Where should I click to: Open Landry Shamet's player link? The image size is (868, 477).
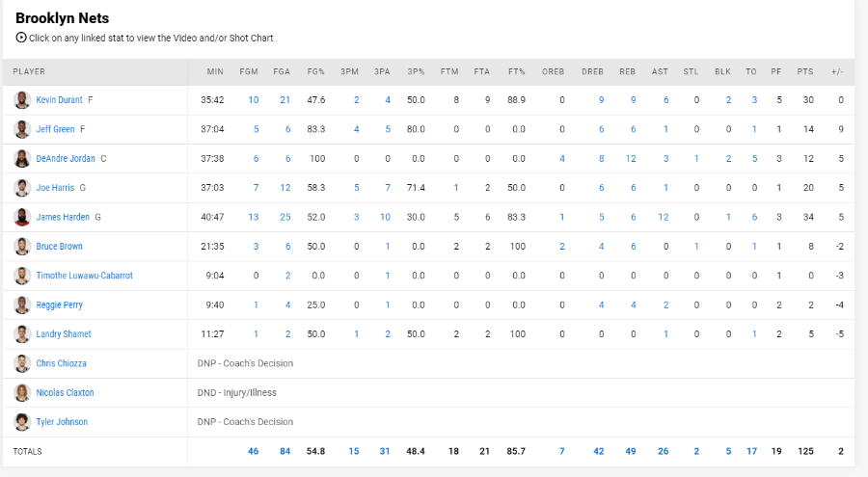click(64, 334)
